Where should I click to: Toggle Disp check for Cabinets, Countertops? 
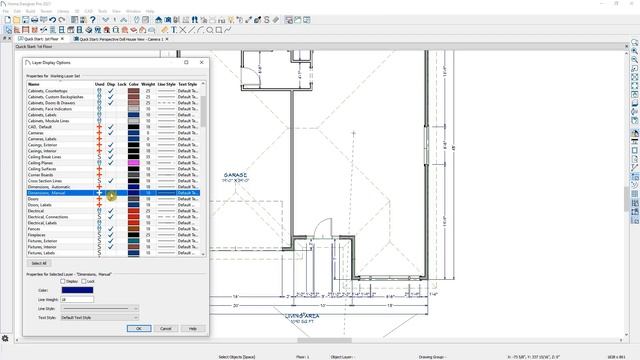pos(111,91)
